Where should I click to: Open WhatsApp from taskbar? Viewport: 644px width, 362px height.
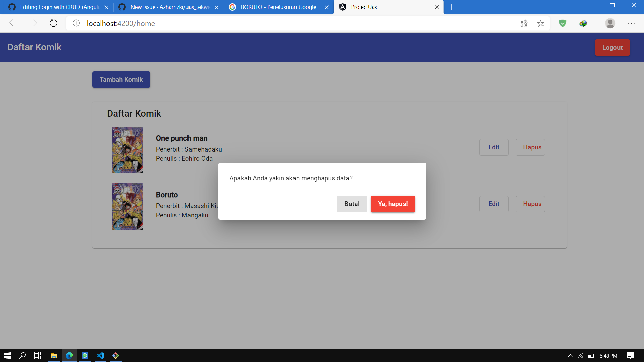pos(85,356)
